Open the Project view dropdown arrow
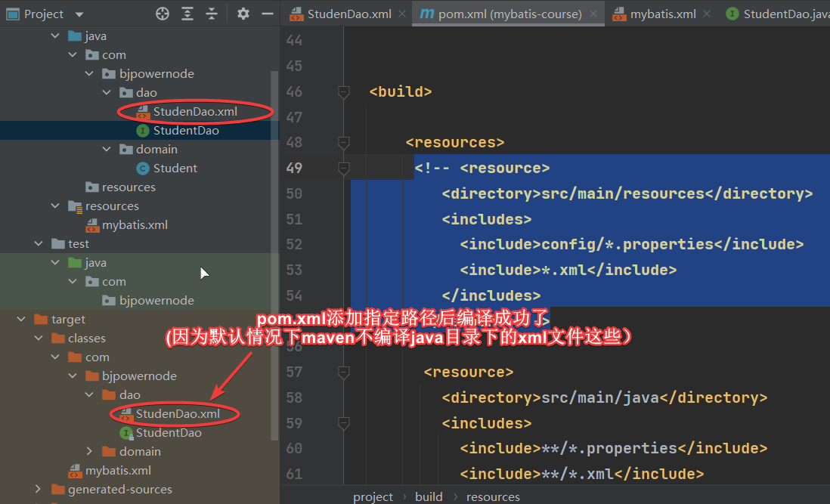The width and height of the screenshot is (830, 504). pyautogui.click(x=79, y=14)
